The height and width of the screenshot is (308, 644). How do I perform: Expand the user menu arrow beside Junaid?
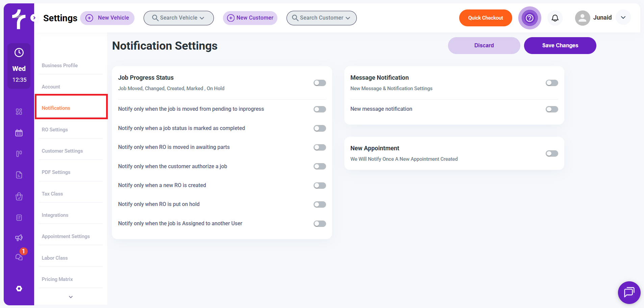(623, 18)
